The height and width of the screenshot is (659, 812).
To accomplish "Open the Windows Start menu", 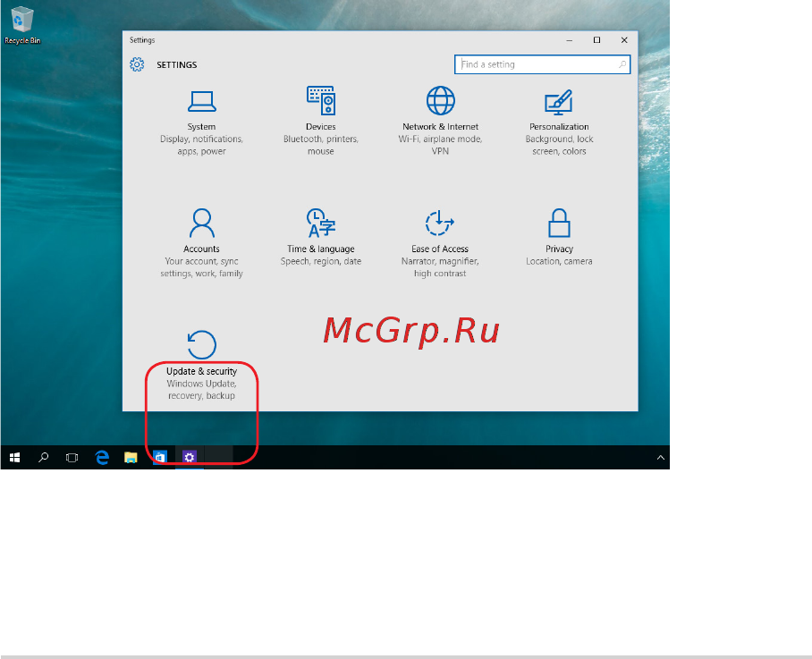I will 14,458.
